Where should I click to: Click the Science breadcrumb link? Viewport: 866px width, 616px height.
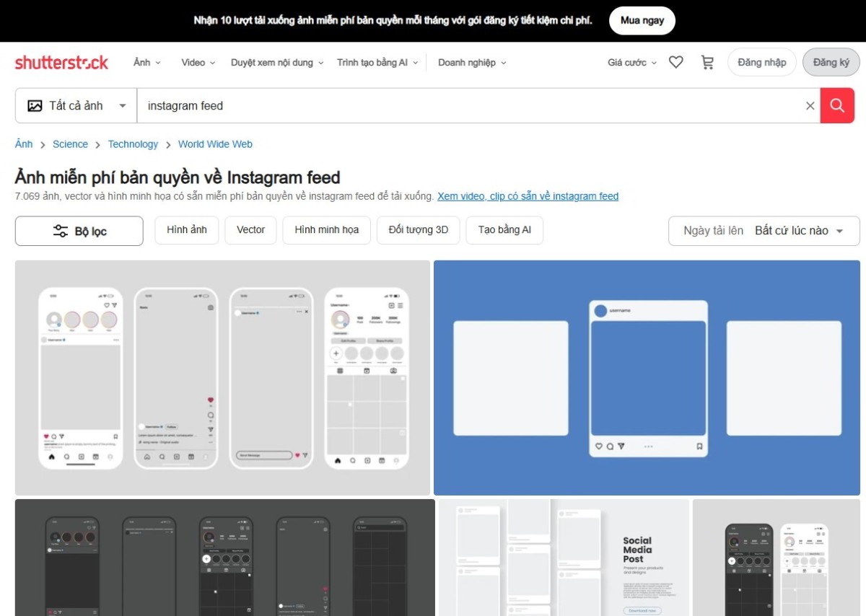click(x=70, y=144)
